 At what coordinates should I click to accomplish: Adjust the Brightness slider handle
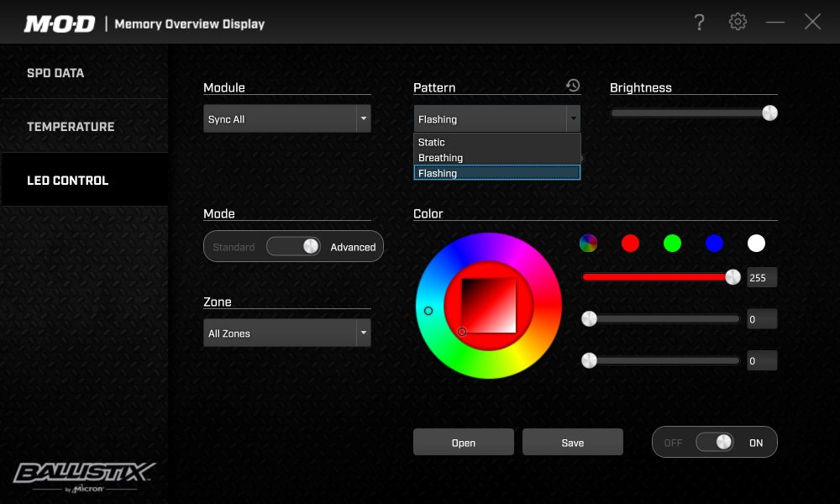tap(769, 113)
